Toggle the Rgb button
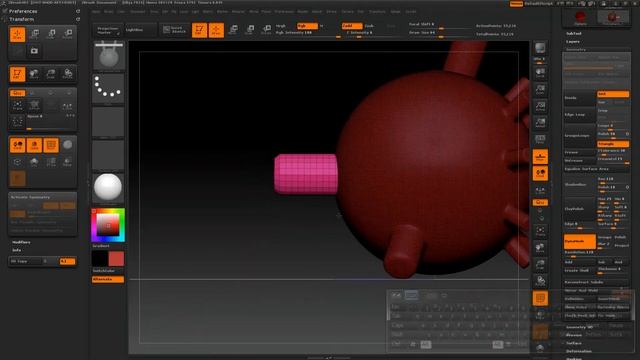The width and height of the screenshot is (640, 360). pos(307,26)
